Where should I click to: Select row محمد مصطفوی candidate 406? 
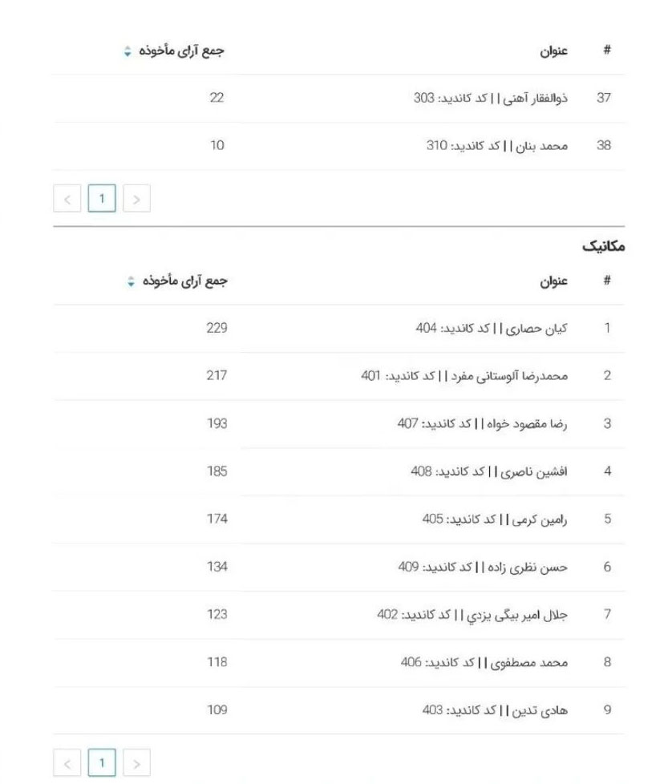click(x=338, y=662)
